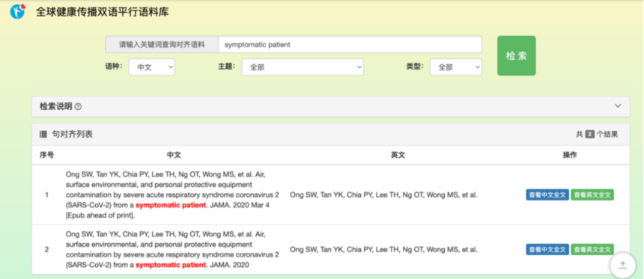Click the result count badge showing 2
Image resolution: width=644 pixels, height=279 pixels.
590,134
